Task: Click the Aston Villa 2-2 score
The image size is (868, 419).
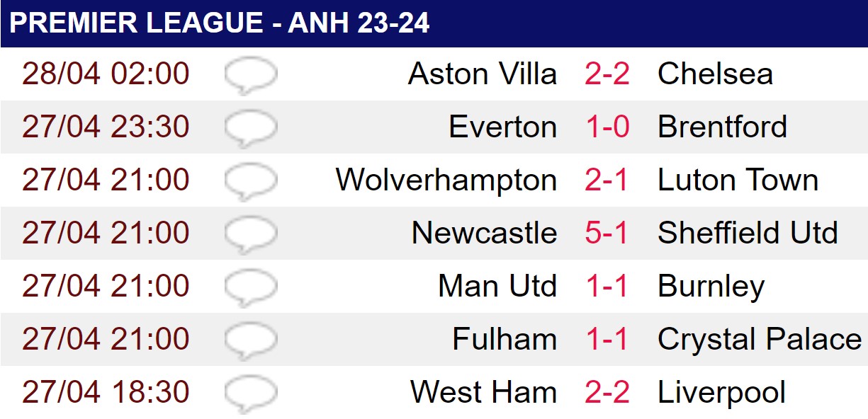Action: 607,74
